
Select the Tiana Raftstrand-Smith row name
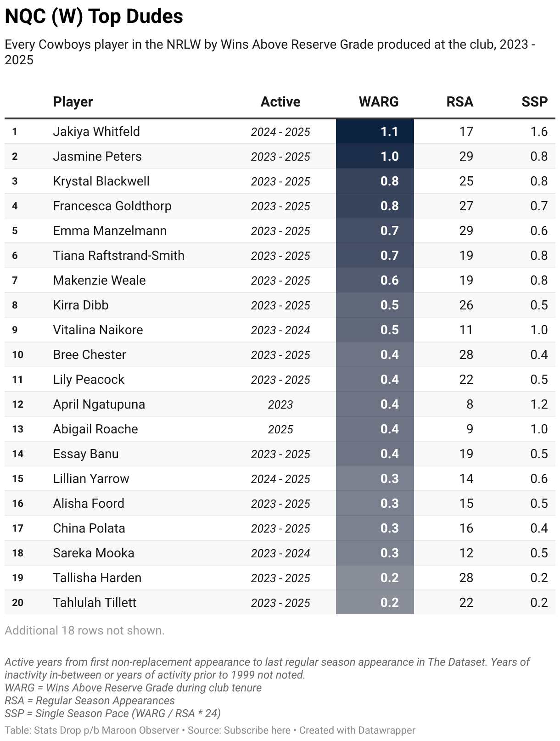[x=118, y=256]
